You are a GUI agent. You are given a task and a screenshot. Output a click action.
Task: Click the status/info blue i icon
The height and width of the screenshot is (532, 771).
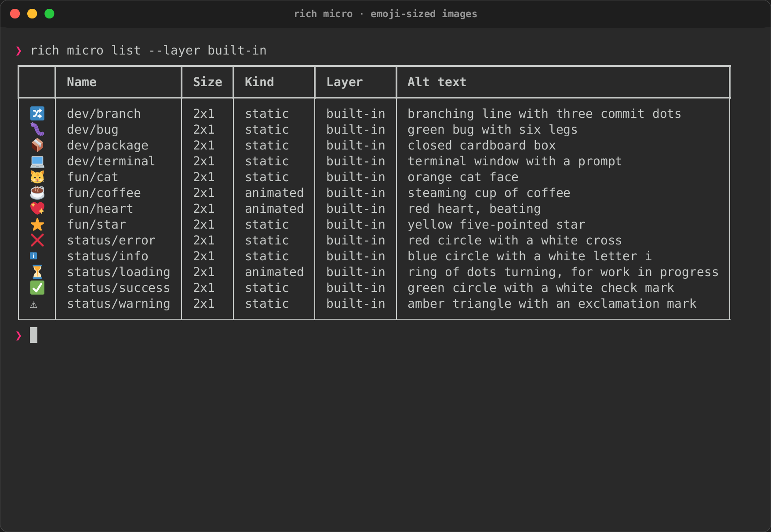33,256
